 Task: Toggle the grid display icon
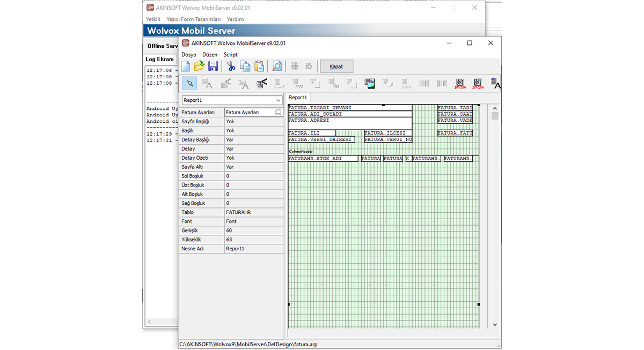[295, 66]
